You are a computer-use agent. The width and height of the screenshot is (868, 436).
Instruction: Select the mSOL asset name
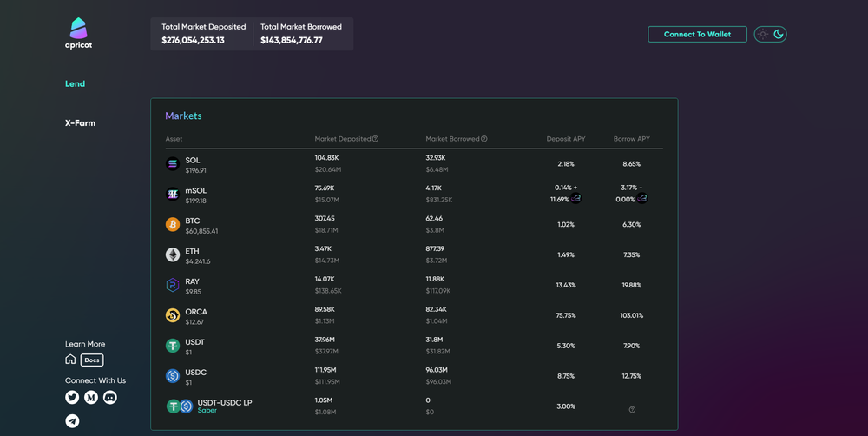click(x=196, y=190)
